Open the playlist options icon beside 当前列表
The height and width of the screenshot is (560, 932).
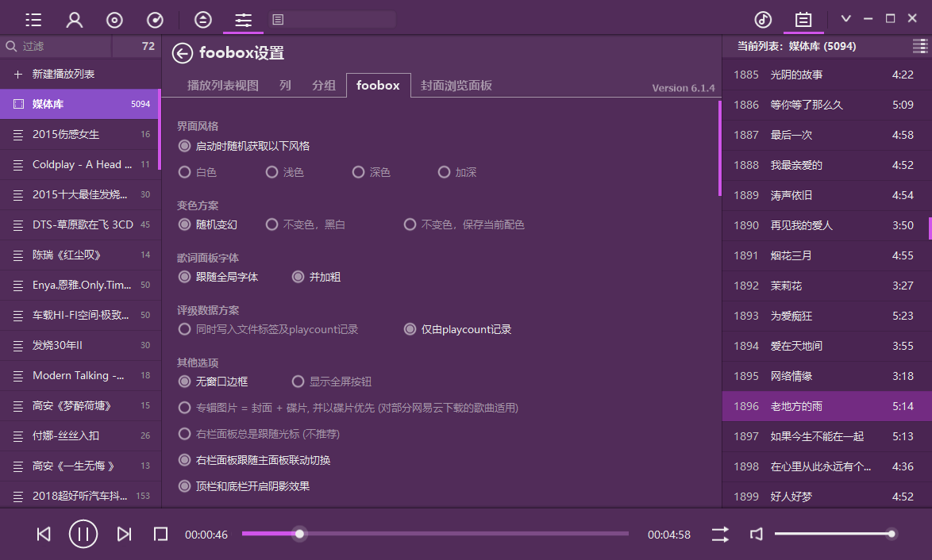tap(919, 46)
